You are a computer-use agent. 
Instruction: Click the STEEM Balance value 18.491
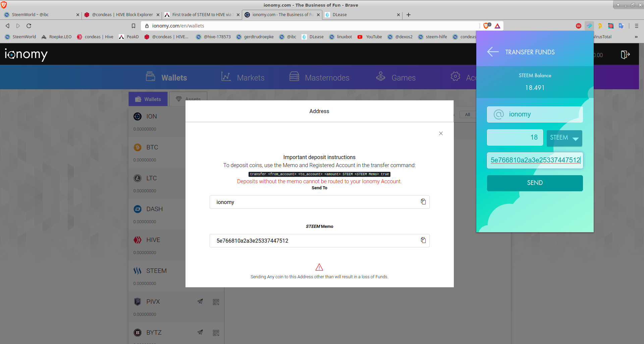[535, 88]
